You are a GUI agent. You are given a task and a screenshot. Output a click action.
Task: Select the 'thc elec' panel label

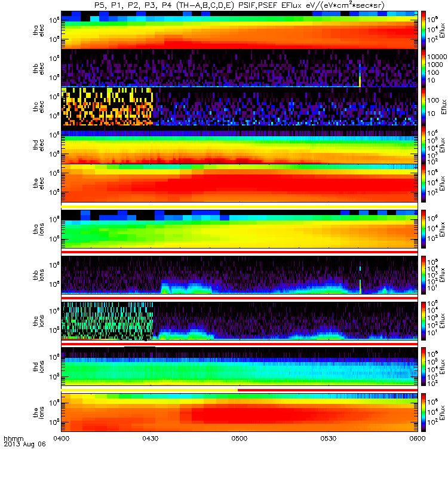[x=38, y=107]
